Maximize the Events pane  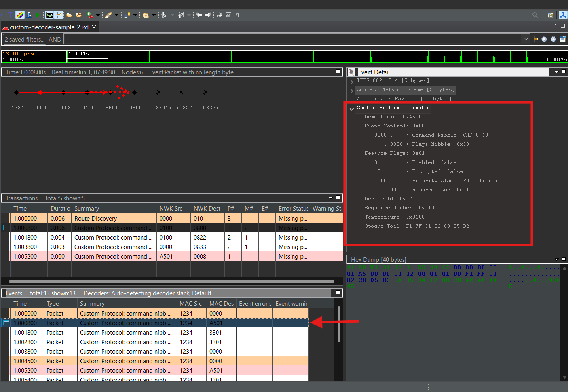338,292
